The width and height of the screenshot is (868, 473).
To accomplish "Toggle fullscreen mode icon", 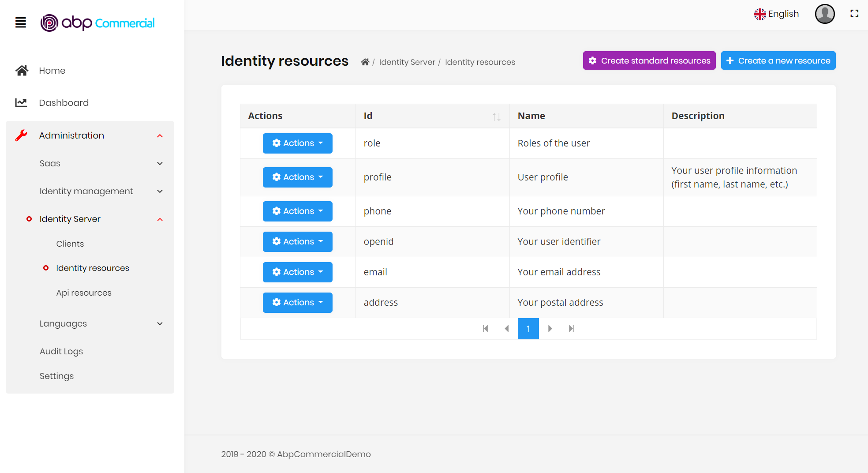I will point(854,14).
